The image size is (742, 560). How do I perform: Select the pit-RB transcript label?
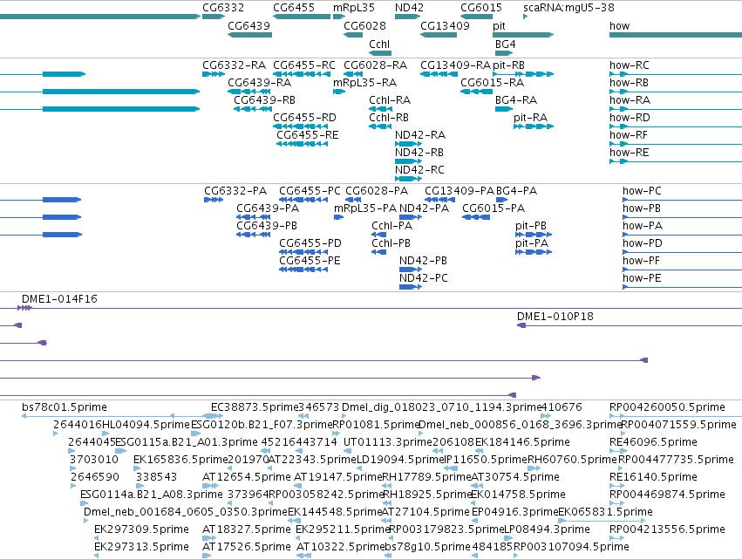(x=508, y=65)
